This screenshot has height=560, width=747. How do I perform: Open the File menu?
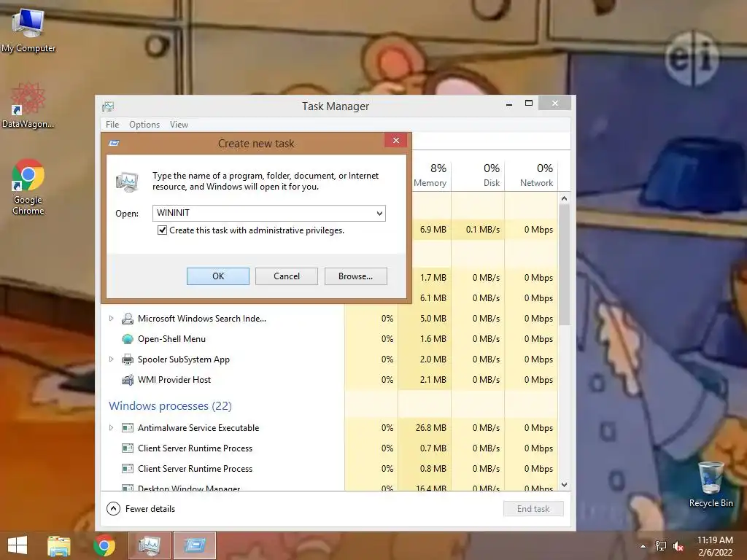[x=112, y=124]
